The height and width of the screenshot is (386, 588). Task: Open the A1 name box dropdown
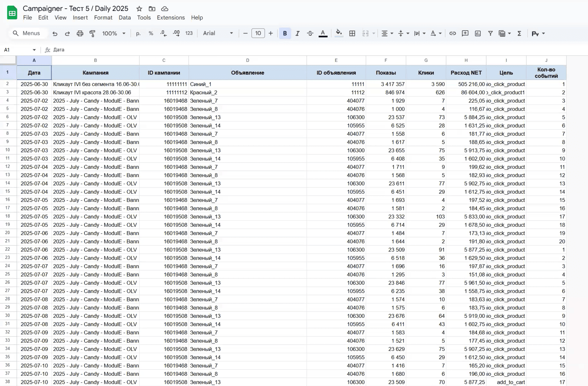point(34,50)
